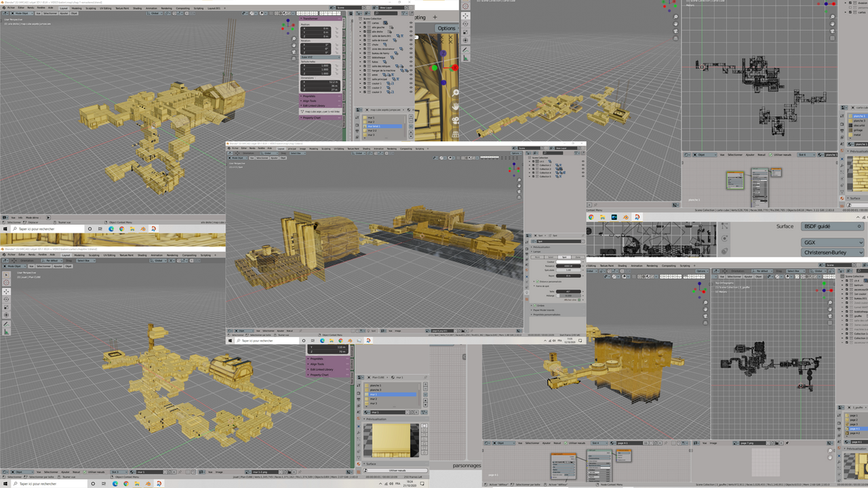Image resolution: width=868 pixels, height=488 pixels.
Task: Click large camera icon below Options button
Action: tap(455, 120)
